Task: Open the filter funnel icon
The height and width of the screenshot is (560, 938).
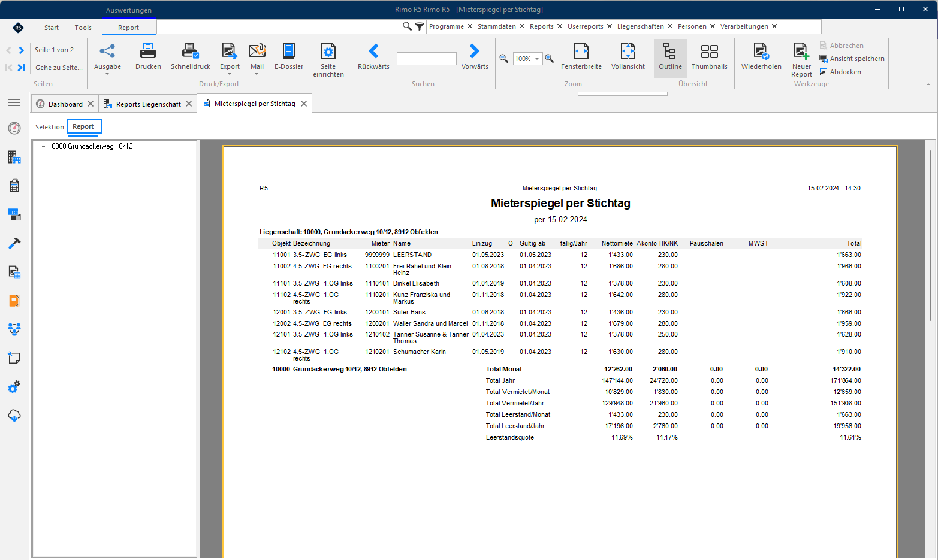Action: [x=420, y=26]
